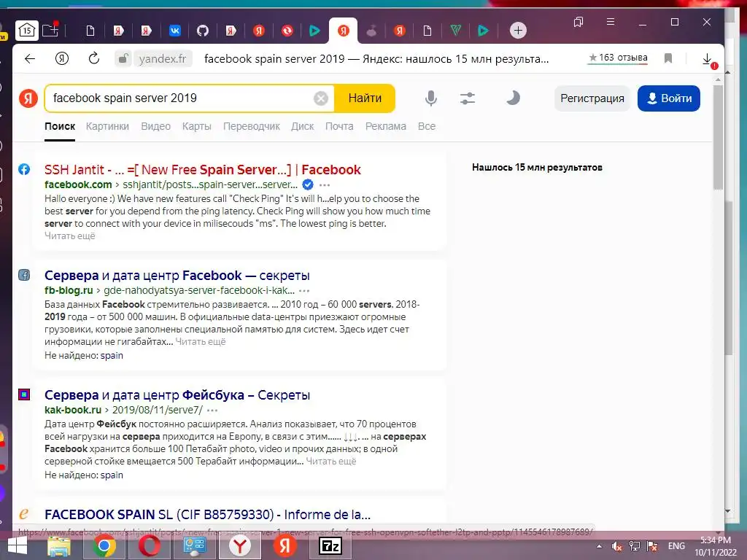Viewport: 747px width, 560px height.
Task: Open the downloads panel
Action: (x=708, y=59)
